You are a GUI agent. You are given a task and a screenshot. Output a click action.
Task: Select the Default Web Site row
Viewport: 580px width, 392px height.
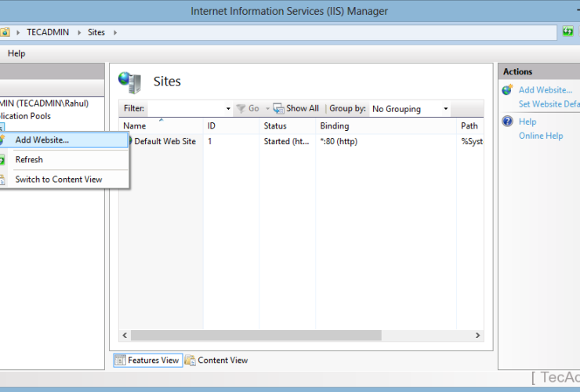click(165, 142)
